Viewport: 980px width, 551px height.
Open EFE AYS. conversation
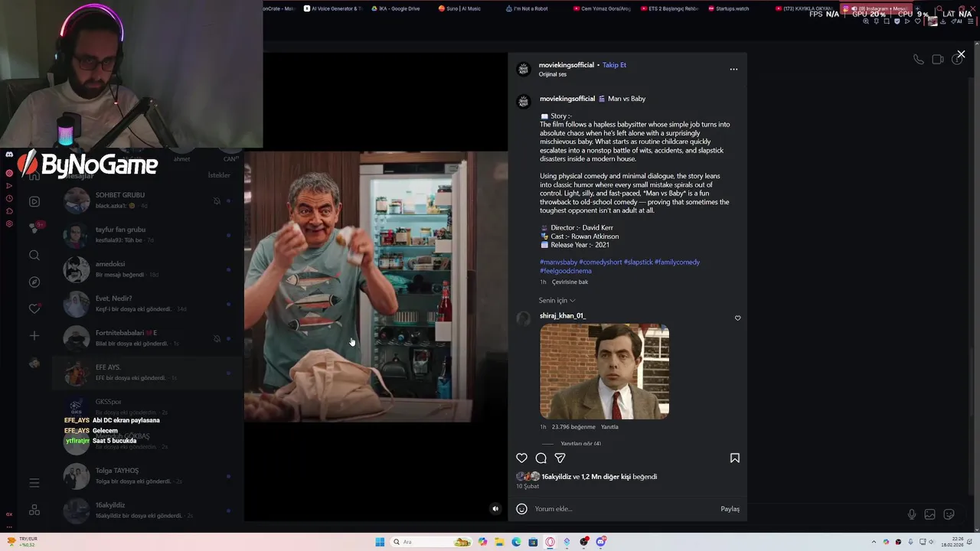pos(147,373)
